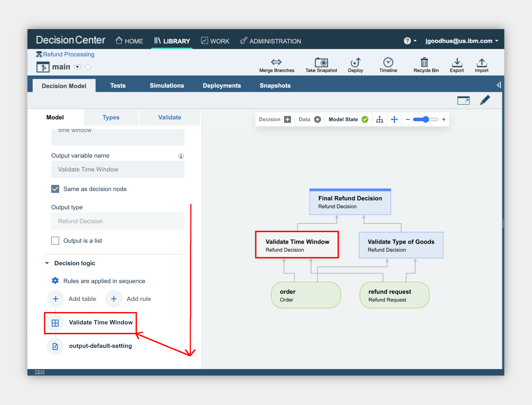Click the Model State green check icon

coord(365,120)
